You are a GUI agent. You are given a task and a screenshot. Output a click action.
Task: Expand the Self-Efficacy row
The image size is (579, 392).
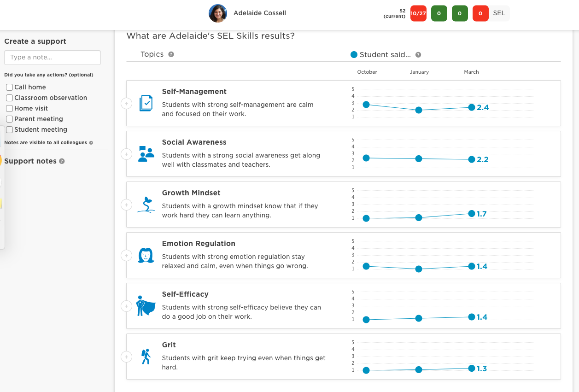[126, 306]
